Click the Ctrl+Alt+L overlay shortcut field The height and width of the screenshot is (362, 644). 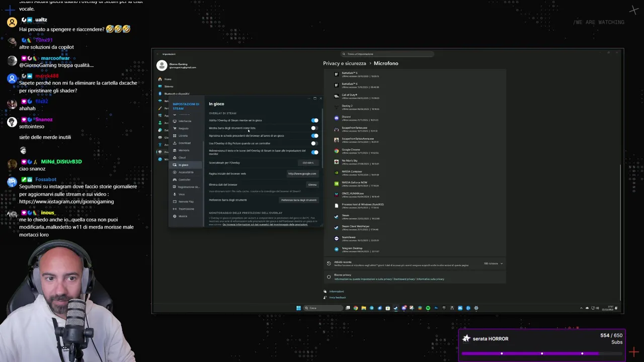coord(308,163)
